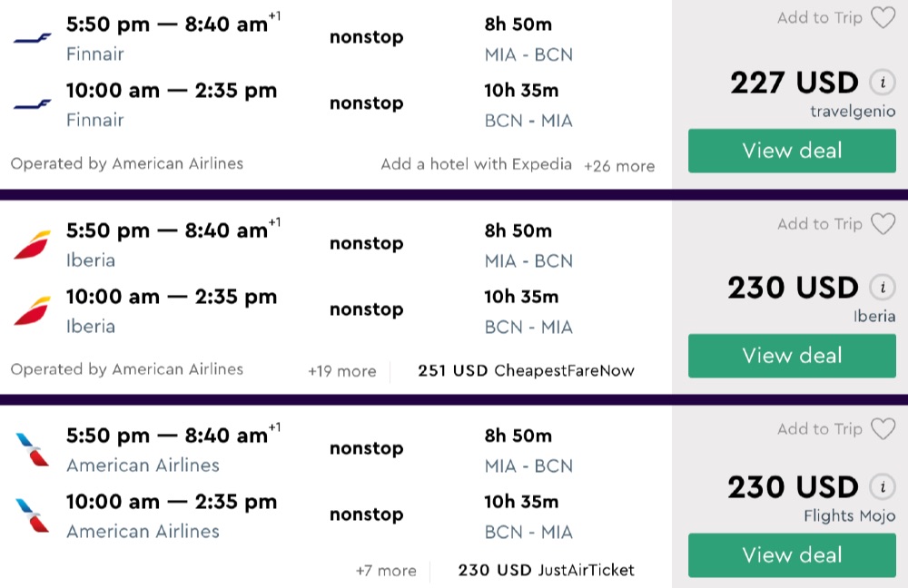View deal from Flights Mojo
The height and width of the screenshot is (588, 908).
792,555
